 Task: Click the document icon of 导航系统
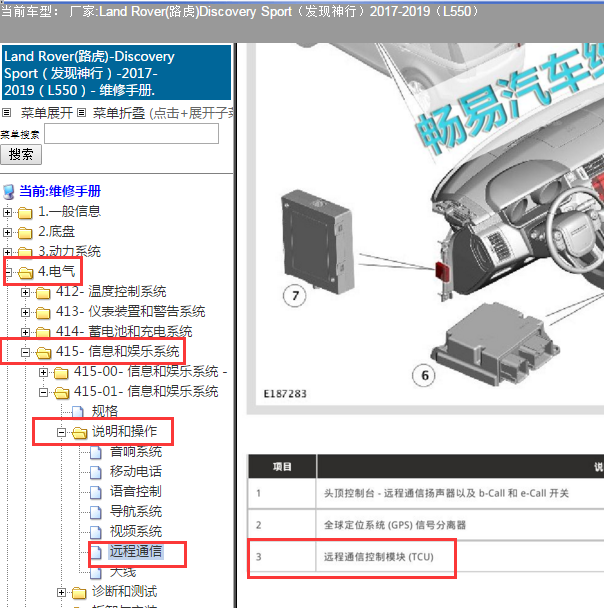pos(96,512)
